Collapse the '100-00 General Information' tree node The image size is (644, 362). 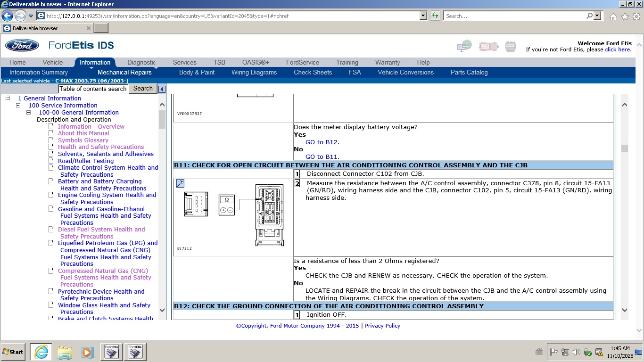click(28, 112)
